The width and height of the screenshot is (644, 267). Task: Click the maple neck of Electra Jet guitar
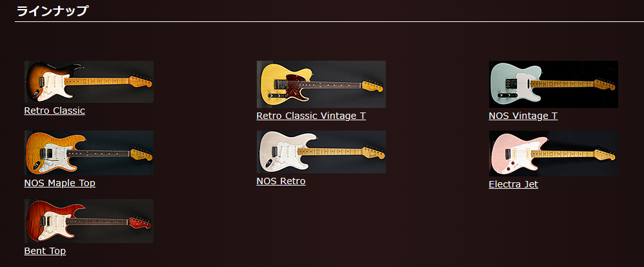tap(562, 155)
